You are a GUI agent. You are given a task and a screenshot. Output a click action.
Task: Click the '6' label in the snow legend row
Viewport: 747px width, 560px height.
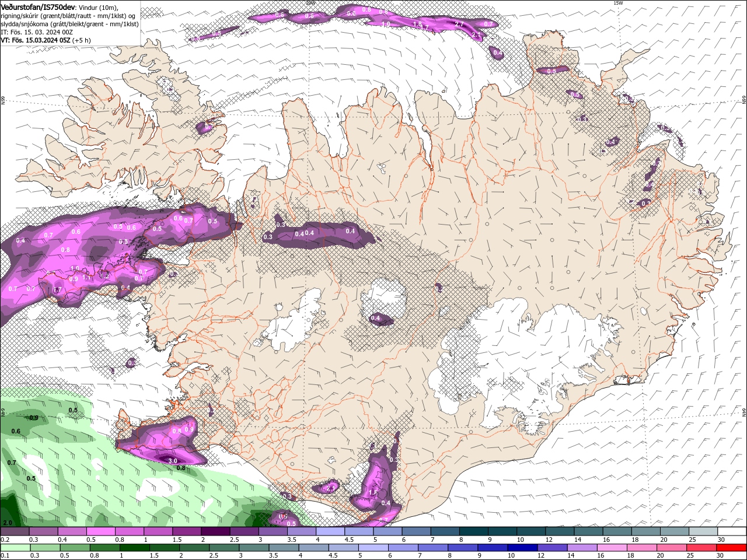point(403,540)
